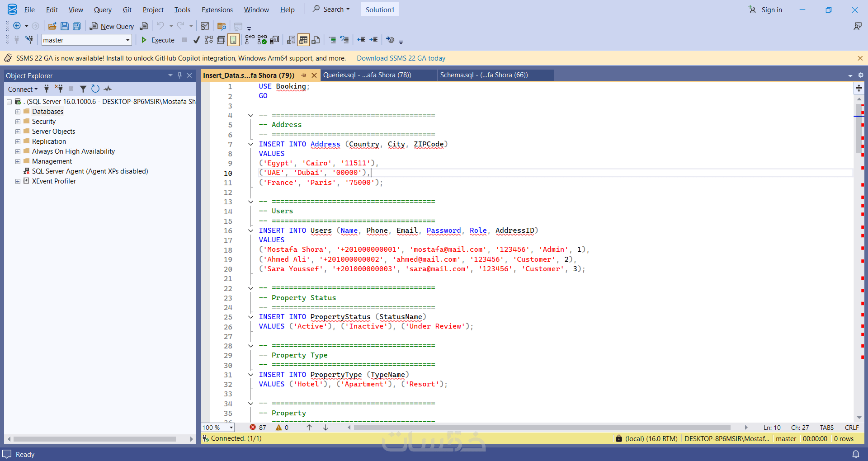
Task: Click Download SSMS 22 GA today link
Action: tap(401, 58)
